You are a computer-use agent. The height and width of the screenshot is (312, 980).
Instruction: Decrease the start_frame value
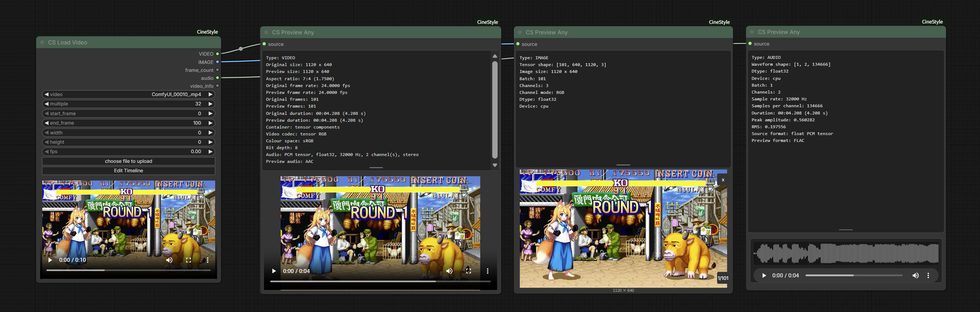click(46, 114)
